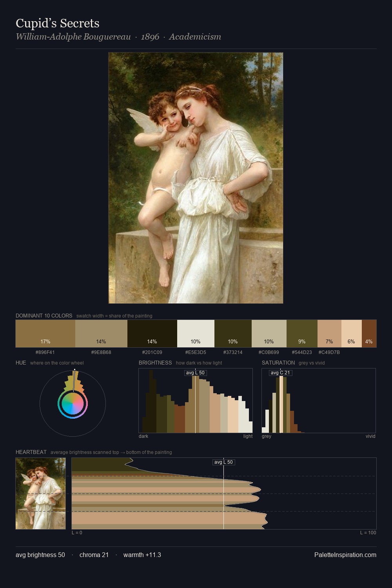
Task: Select the off-white 10% swatch #E5E3D5
Action: [196, 334]
